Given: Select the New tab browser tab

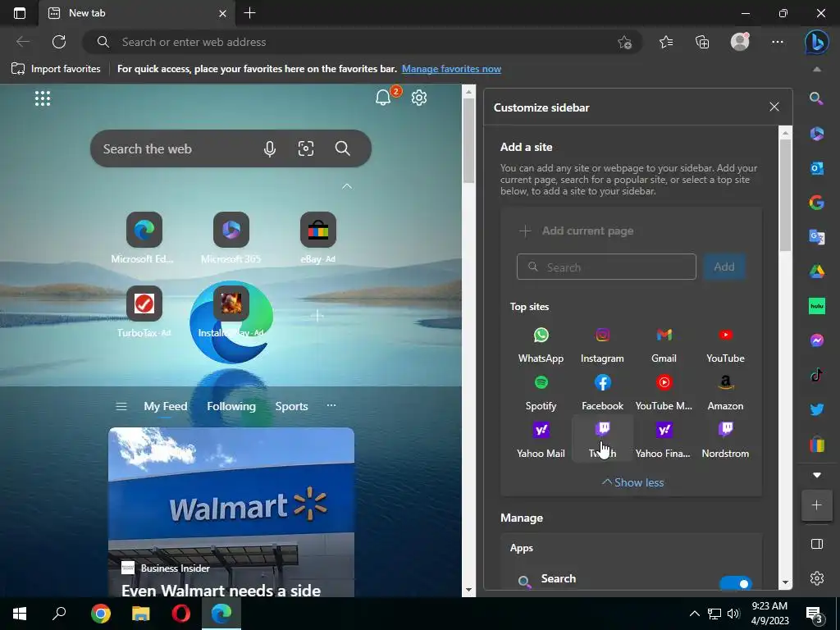Looking at the screenshot, I should click(137, 13).
